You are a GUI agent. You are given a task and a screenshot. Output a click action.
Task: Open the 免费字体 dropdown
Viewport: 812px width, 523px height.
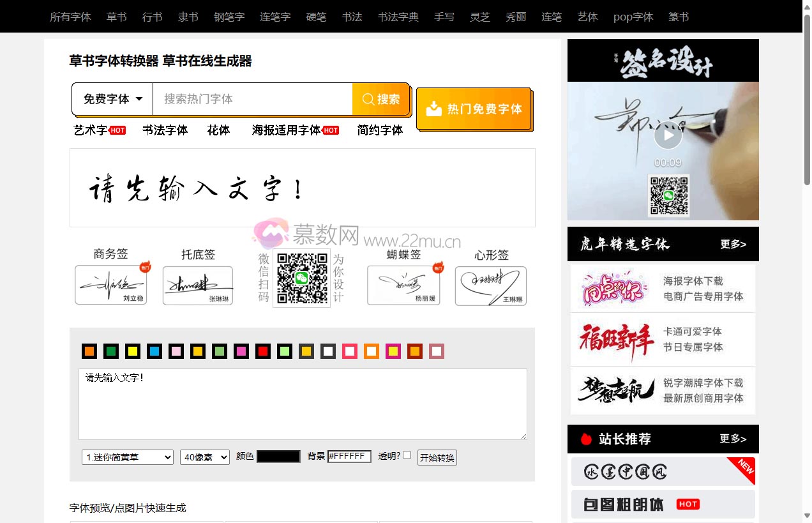coord(112,99)
